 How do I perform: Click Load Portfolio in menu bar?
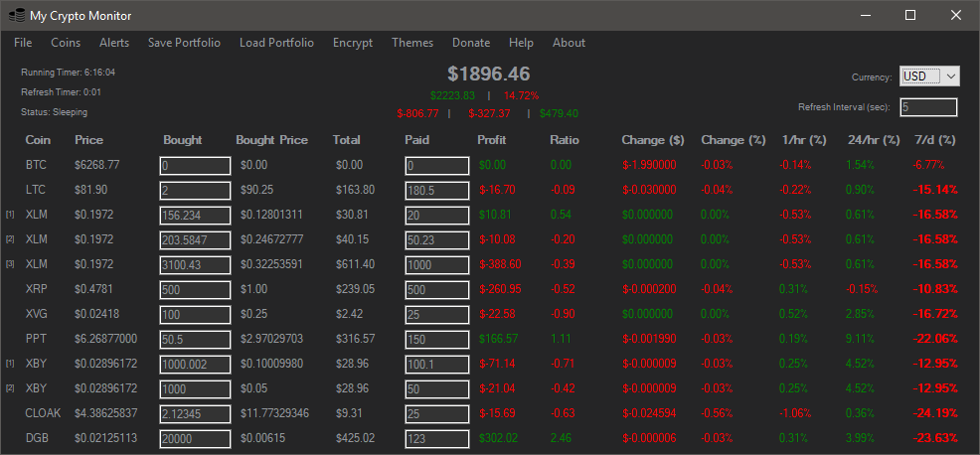[x=277, y=43]
